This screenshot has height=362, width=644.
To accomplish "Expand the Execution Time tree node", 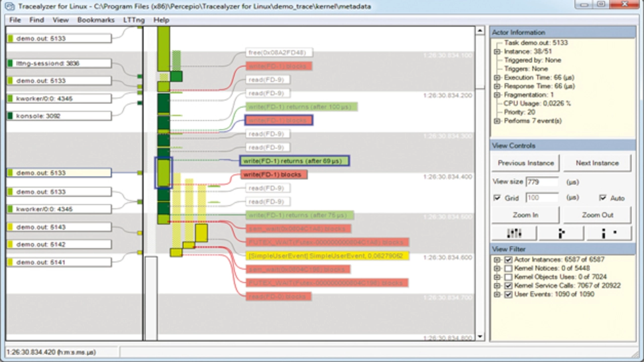I will click(x=497, y=78).
